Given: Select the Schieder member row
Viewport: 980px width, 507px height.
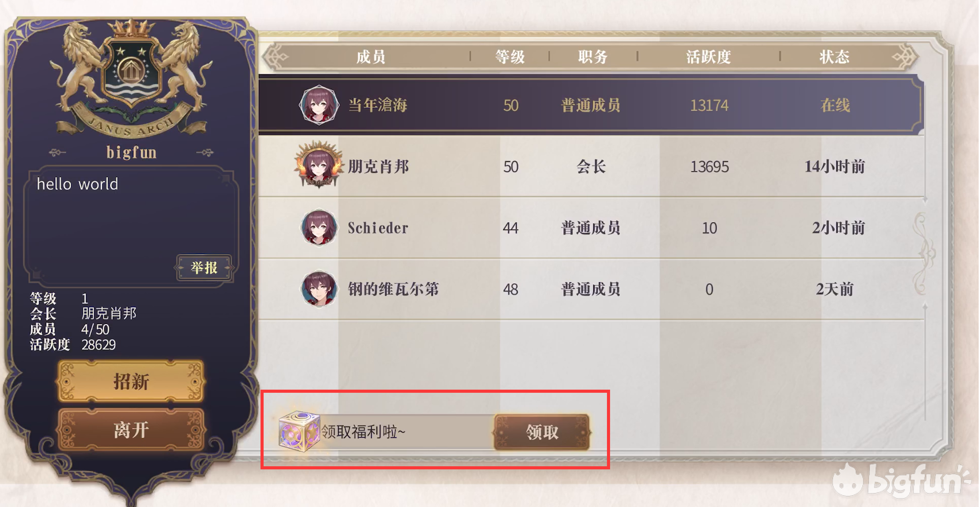Looking at the screenshot, I should tap(591, 228).
